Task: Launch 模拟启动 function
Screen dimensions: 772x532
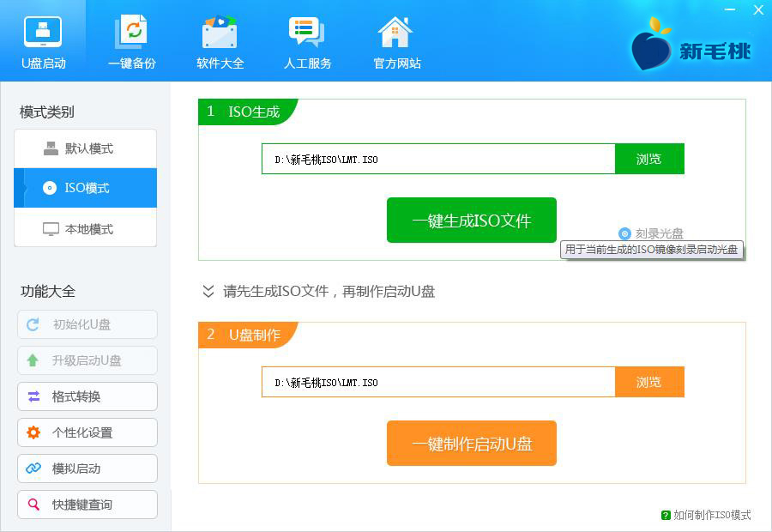Action: click(87, 468)
